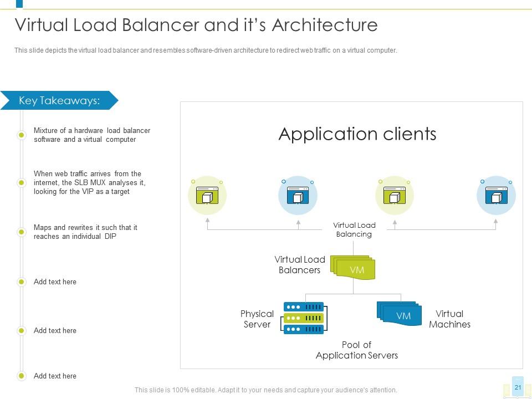Screen dimensions: 532x399
Task: Click the 'Mixture of a hardware load balancer' text
Action: coord(92,135)
